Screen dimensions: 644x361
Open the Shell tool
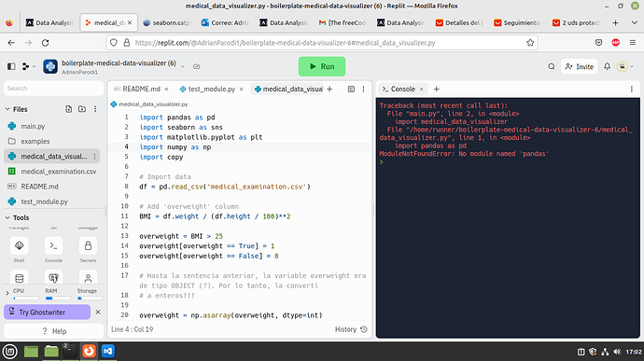[x=20, y=245]
